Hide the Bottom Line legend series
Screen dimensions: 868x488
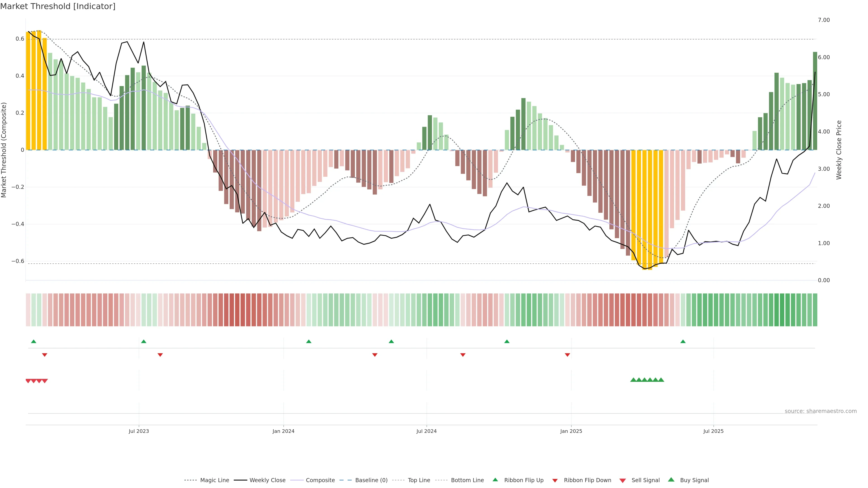(467, 480)
